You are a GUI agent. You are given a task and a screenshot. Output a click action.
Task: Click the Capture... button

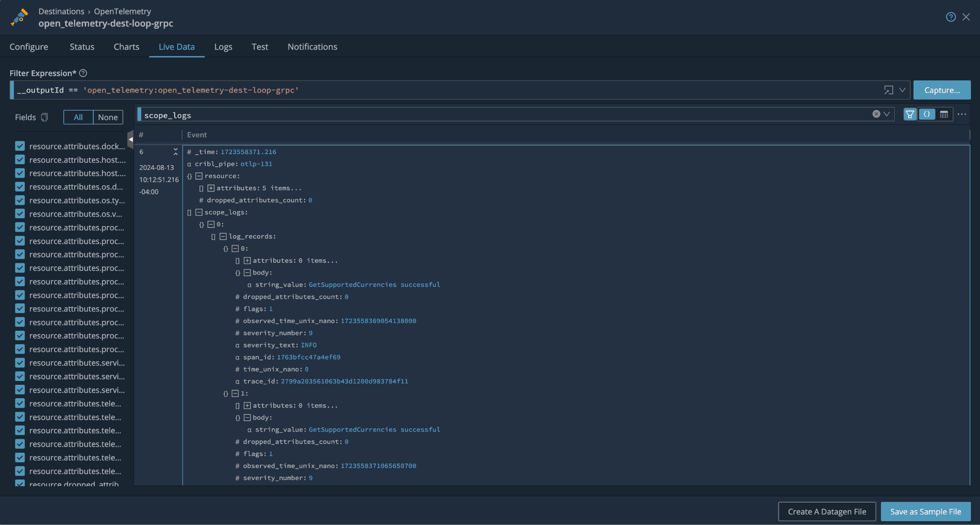pyautogui.click(x=942, y=90)
